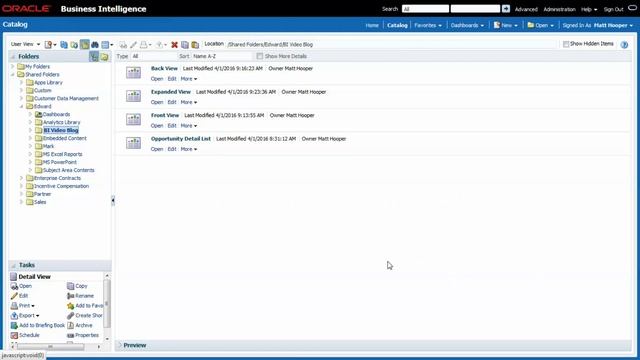Click Open link under Back View
Image resolution: width=640 pixels, height=360 pixels.
point(157,79)
